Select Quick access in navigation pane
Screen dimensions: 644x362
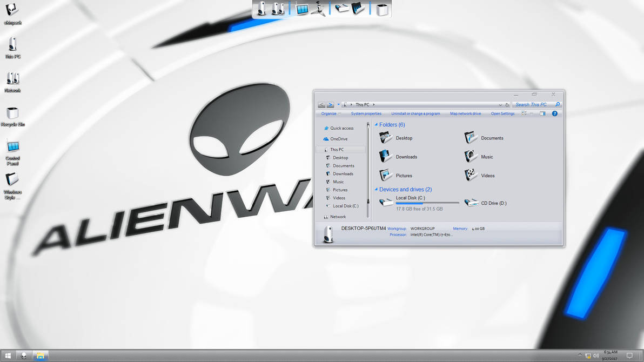pos(341,128)
